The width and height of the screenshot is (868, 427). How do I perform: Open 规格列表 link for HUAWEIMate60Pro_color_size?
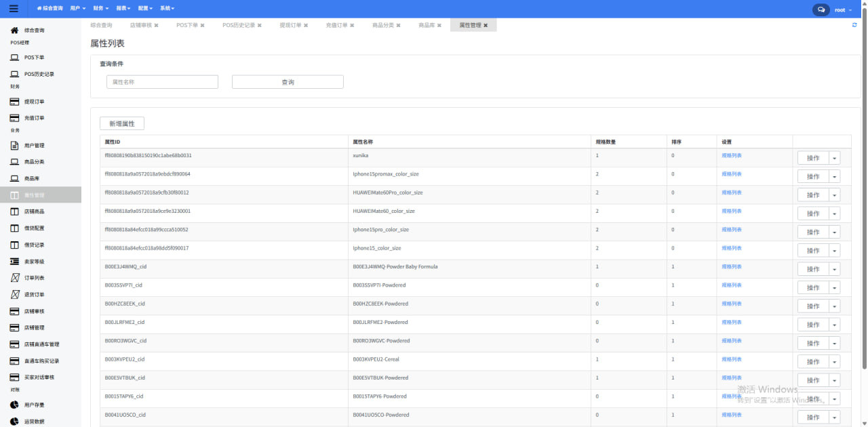pyautogui.click(x=732, y=192)
